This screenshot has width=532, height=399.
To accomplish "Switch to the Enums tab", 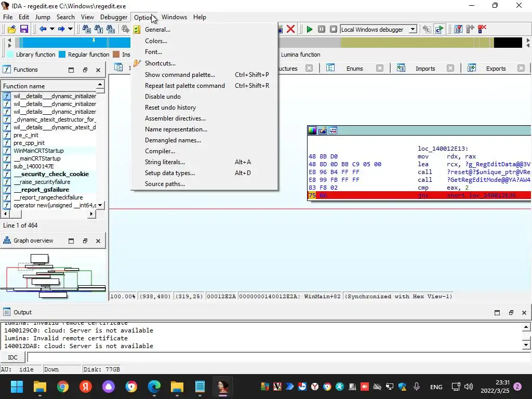I will pos(354,69).
